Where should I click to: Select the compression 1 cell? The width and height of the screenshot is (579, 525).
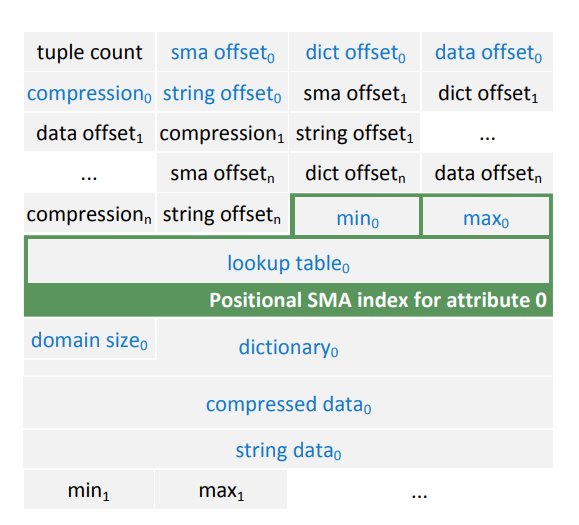(222, 132)
